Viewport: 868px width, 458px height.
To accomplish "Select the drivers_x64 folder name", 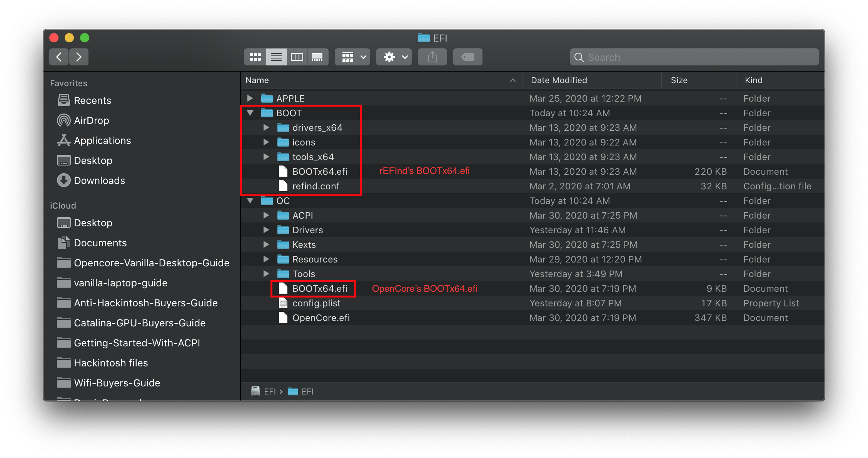I will pyautogui.click(x=317, y=127).
